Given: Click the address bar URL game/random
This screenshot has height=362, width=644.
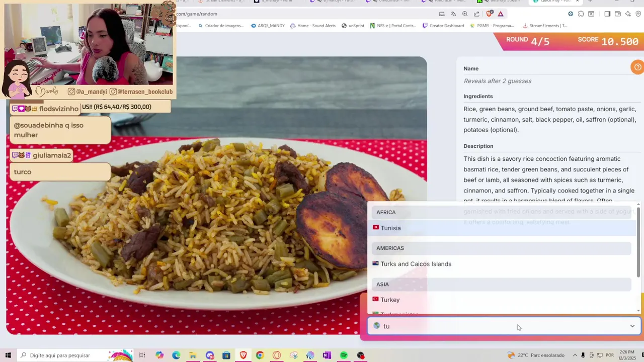Looking at the screenshot, I should (x=196, y=14).
